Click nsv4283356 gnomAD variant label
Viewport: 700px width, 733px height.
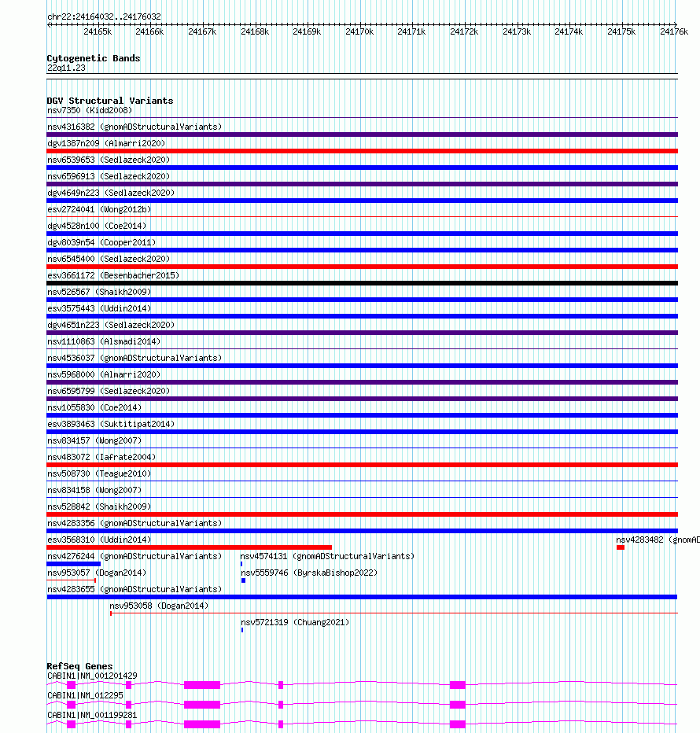(x=134, y=523)
